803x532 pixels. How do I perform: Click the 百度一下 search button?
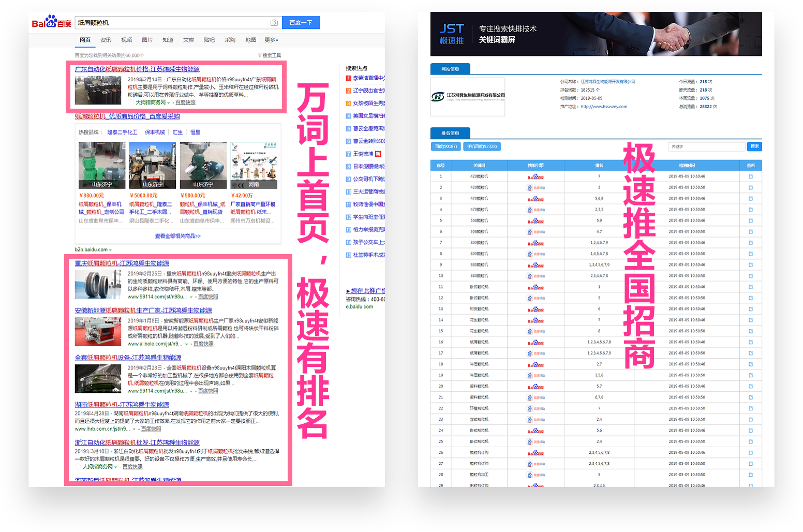click(x=301, y=23)
